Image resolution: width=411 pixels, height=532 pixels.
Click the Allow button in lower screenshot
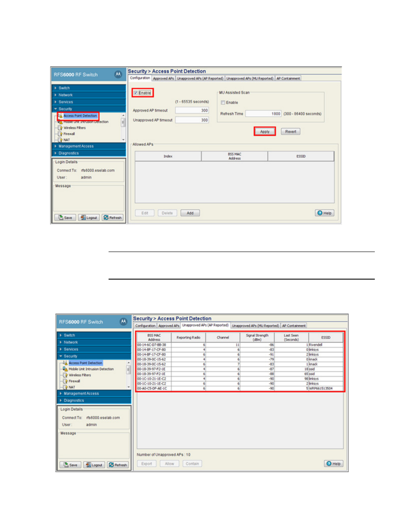[169, 464]
